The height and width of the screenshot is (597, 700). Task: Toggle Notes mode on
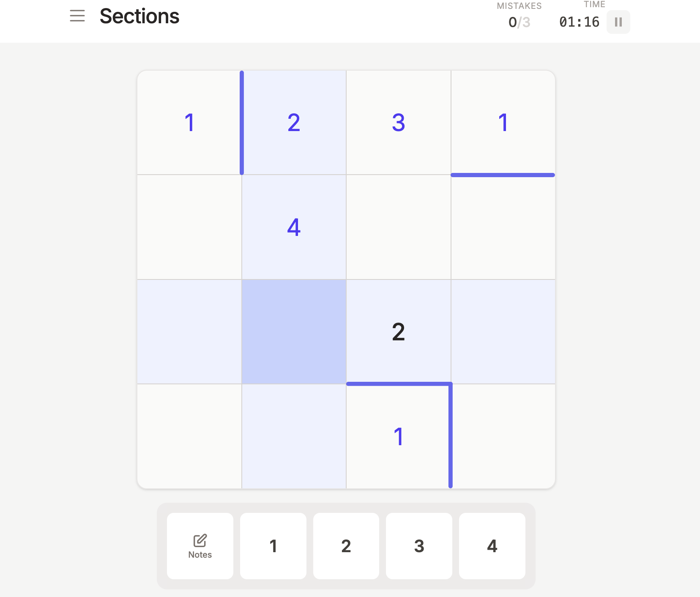click(x=200, y=546)
